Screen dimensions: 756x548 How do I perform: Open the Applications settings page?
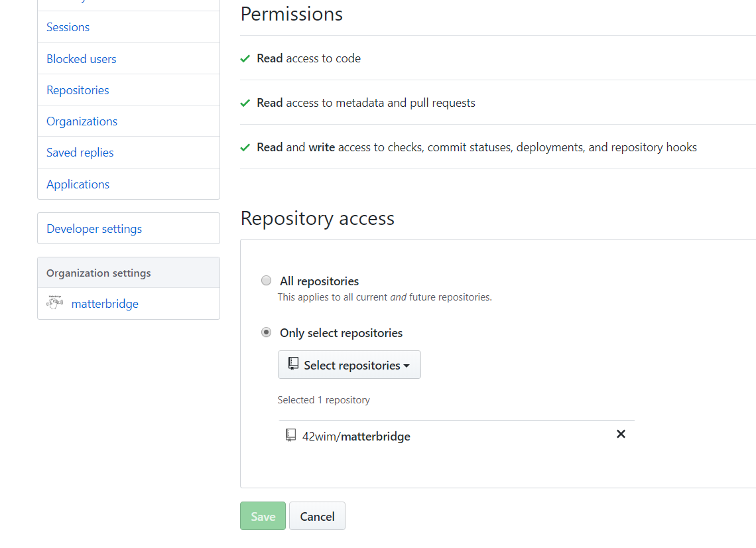pyautogui.click(x=78, y=184)
